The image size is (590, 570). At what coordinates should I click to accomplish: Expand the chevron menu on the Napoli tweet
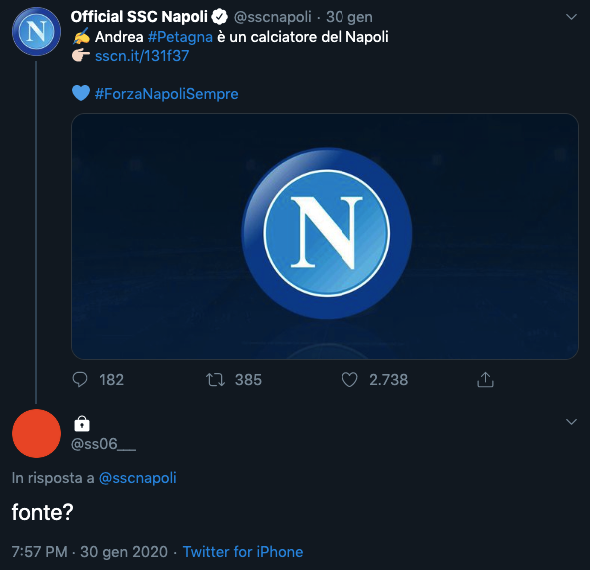(x=571, y=17)
